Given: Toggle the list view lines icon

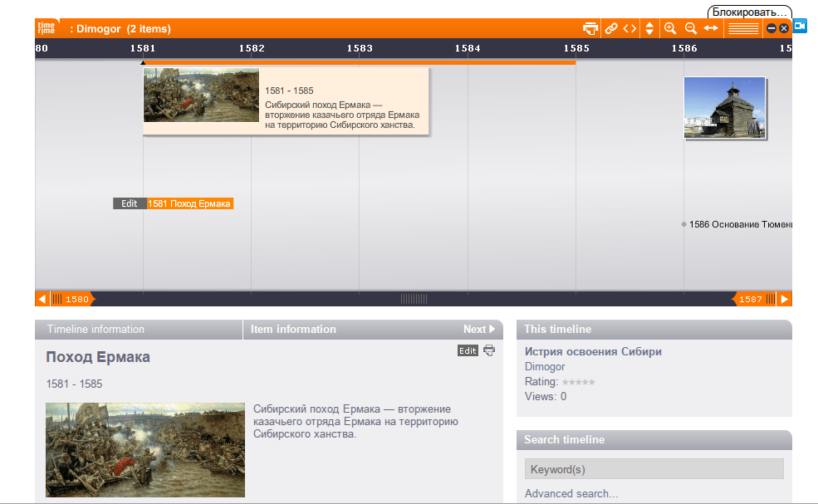Looking at the screenshot, I should click(743, 28).
